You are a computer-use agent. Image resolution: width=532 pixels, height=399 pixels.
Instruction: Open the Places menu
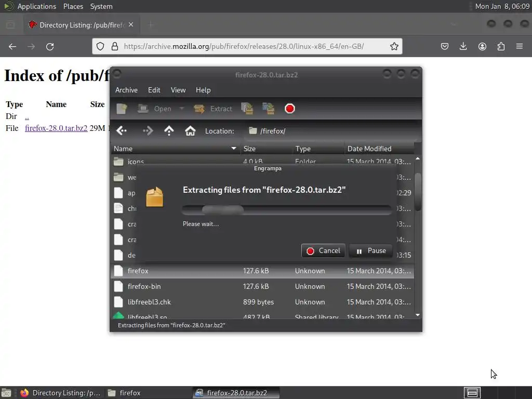tap(73, 6)
